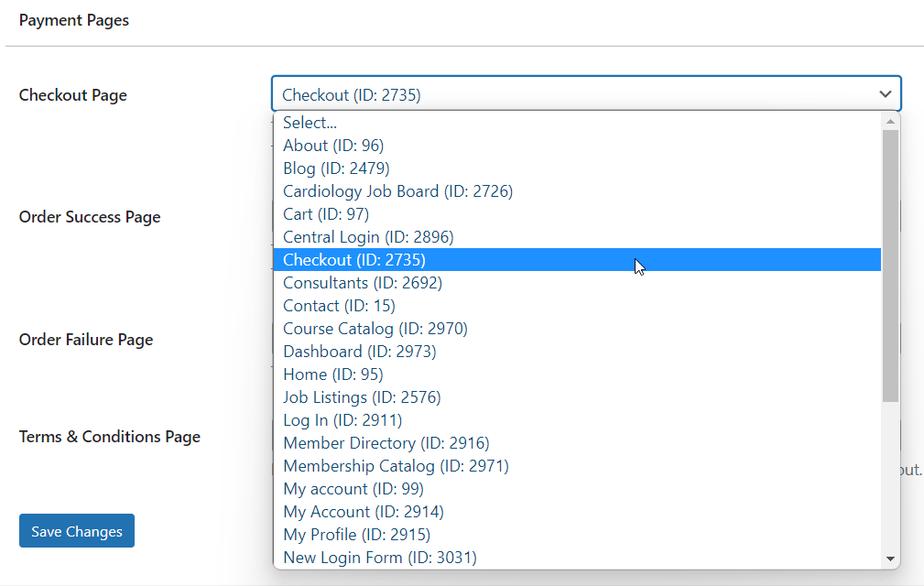
Task: Select Blog (ID: 2479) option
Action: point(577,168)
